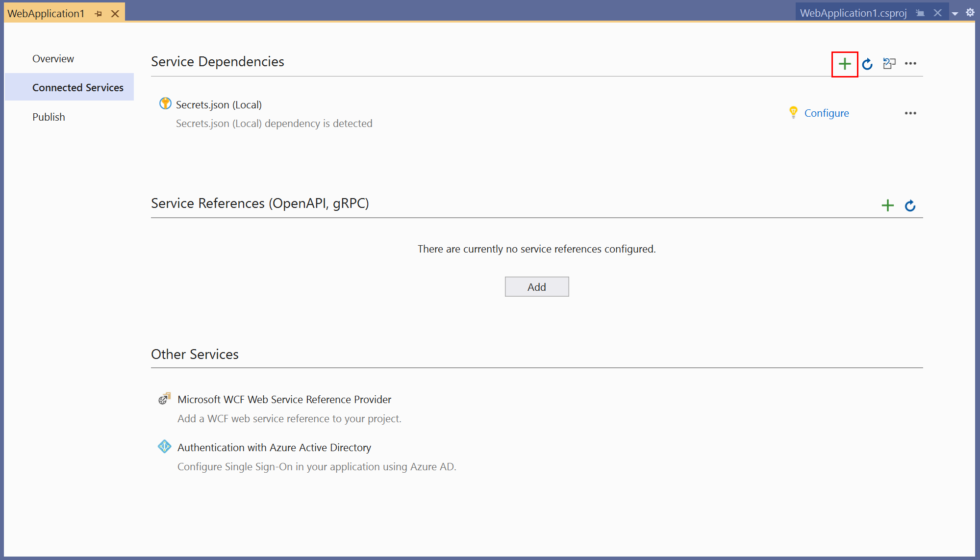Click Microsoft WCF Web Service Reference Provider
The width and height of the screenshot is (980, 560).
[x=283, y=400]
